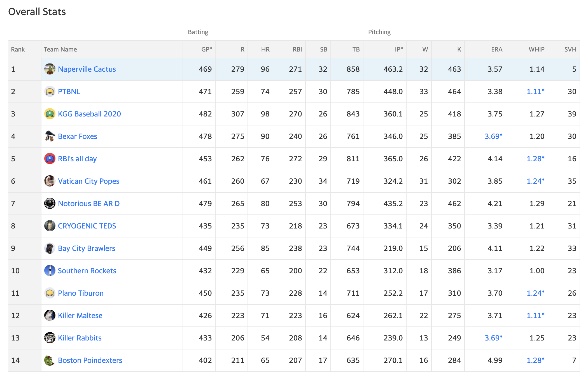
Task: Click Bexar Foxes' 3.69* ERA value
Action: [493, 136]
